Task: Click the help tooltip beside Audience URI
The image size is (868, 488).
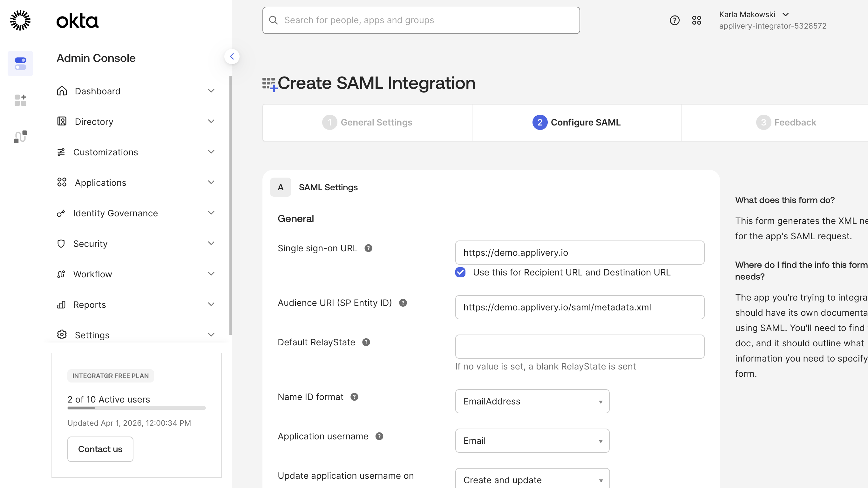Action: (x=403, y=303)
